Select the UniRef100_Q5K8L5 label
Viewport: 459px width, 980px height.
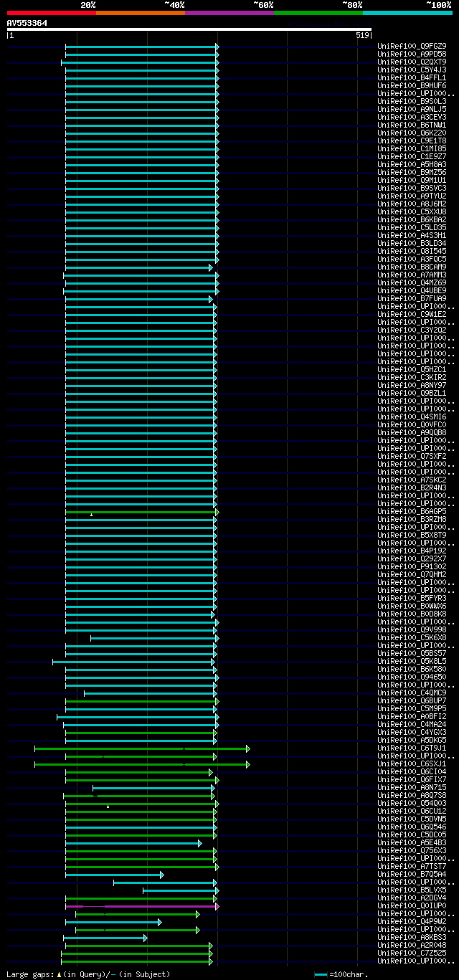click(412, 661)
